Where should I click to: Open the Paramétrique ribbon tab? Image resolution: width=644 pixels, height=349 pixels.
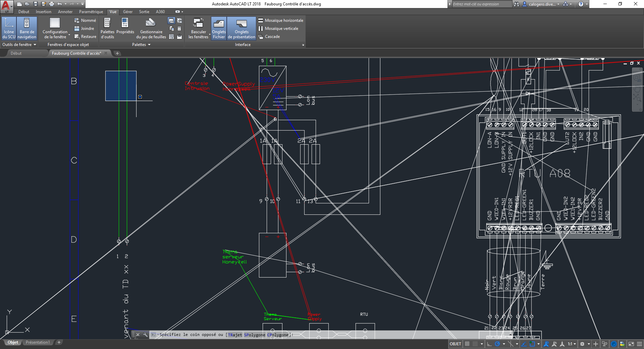(91, 12)
